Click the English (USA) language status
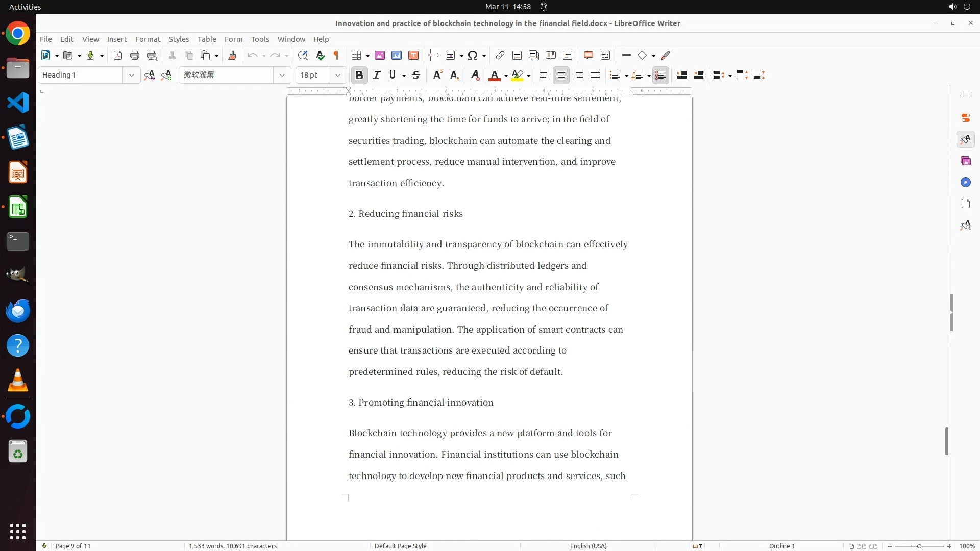980x551 pixels. 588,546
